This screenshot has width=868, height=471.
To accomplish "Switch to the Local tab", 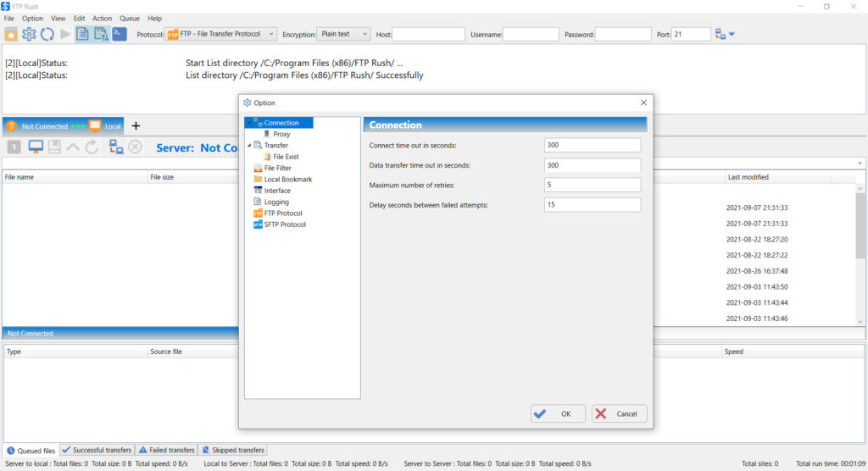I will pyautogui.click(x=106, y=126).
